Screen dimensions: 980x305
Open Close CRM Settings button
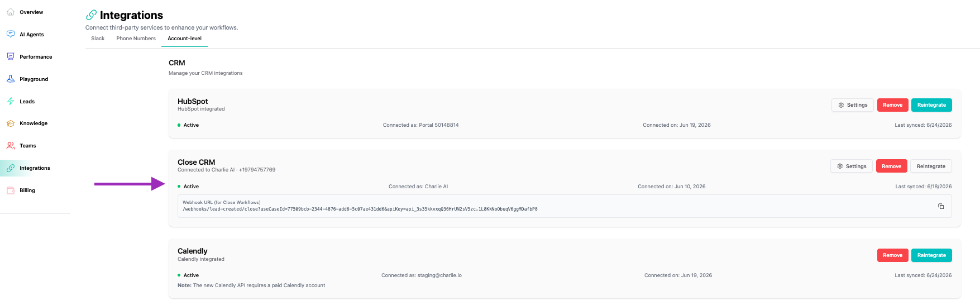tap(852, 166)
